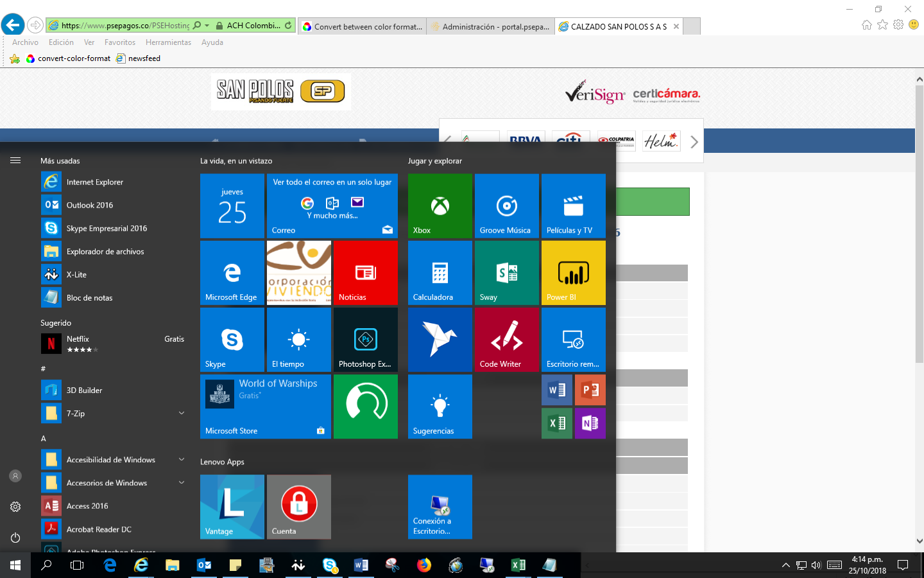Viewport: 924px width, 578px height.
Task: Open the Code Writer tile
Action: [x=507, y=340]
